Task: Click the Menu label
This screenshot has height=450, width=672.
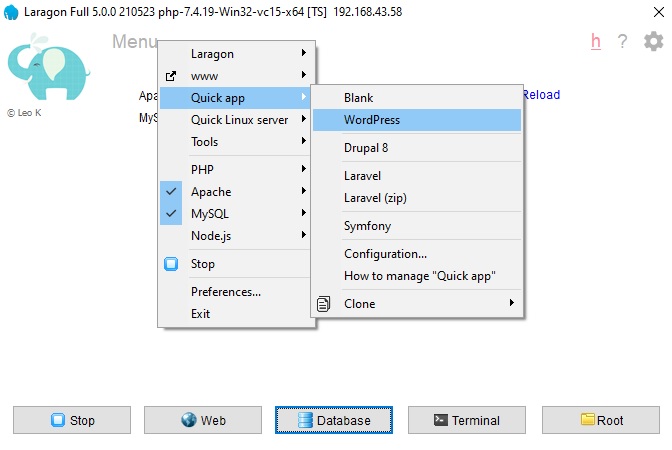Action: (x=135, y=42)
